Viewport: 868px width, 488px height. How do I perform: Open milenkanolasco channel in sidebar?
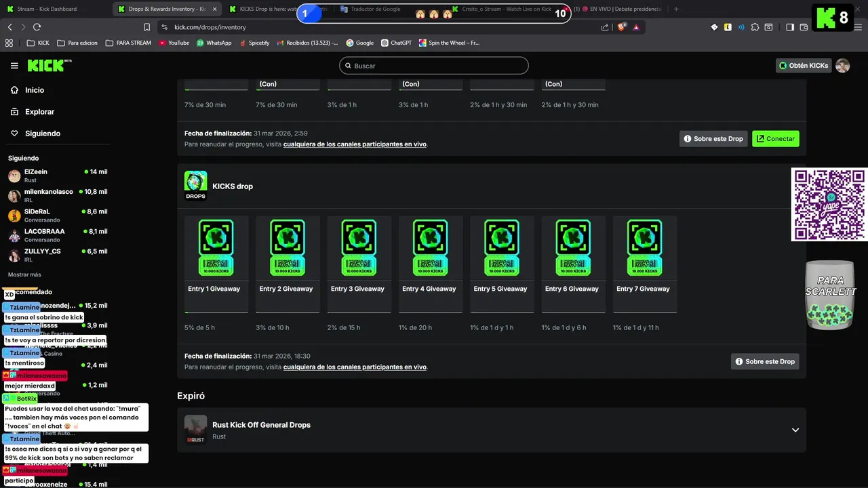click(58, 196)
